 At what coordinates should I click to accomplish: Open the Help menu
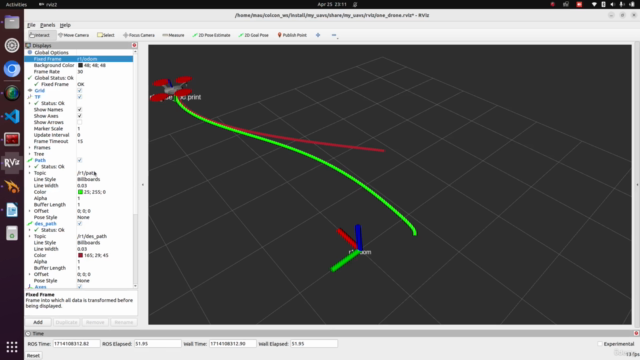65,25
